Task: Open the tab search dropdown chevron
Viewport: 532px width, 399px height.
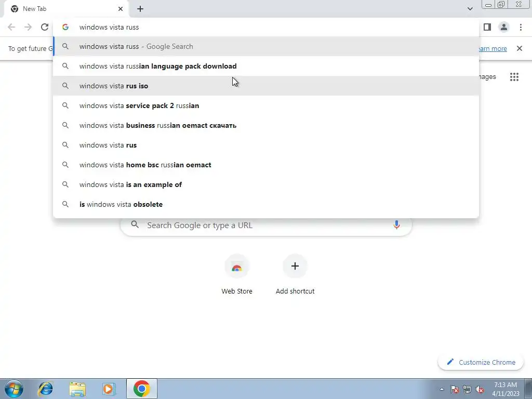Action: (470, 9)
